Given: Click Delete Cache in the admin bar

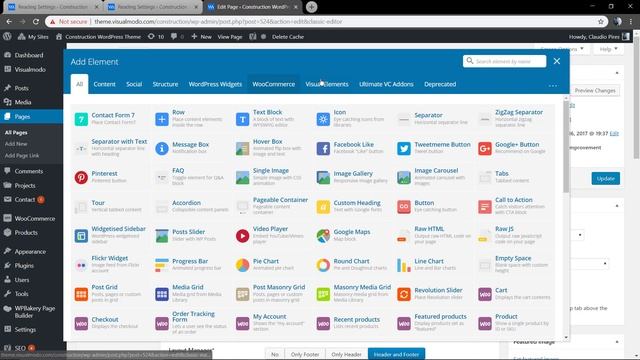Looking at the screenshot, I should pos(288,37).
